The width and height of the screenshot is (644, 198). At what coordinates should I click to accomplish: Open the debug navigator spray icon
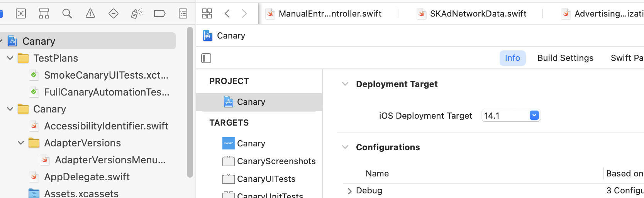137,14
